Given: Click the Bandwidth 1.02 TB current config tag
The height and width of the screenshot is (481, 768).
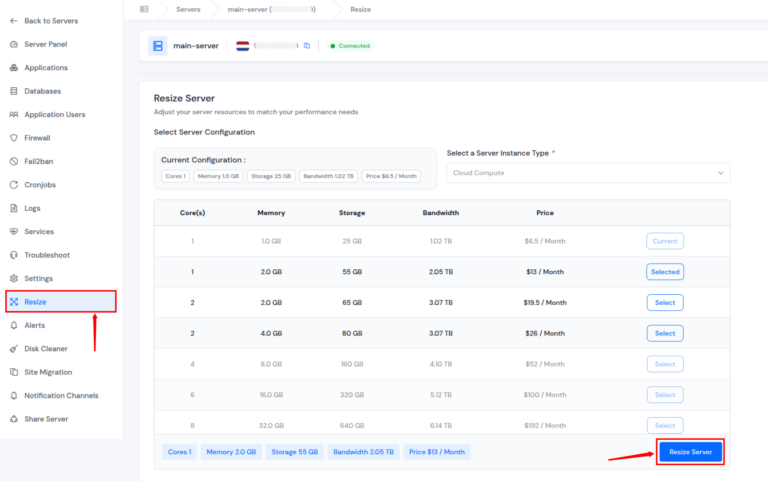Looking at the screenshot, I should pyautogui.click(x=328, y=176).
